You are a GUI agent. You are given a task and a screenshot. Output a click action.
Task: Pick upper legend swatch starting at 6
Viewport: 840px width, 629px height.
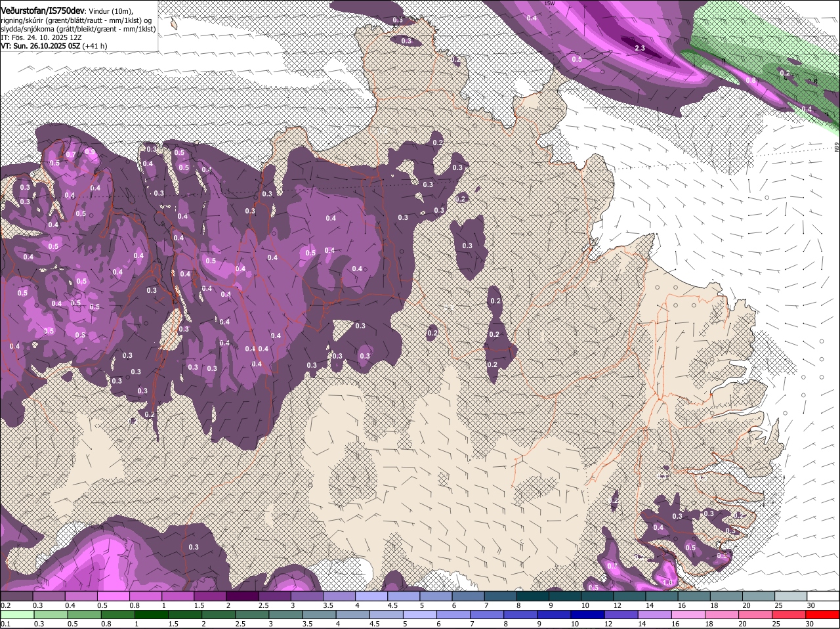coord(469,596)
